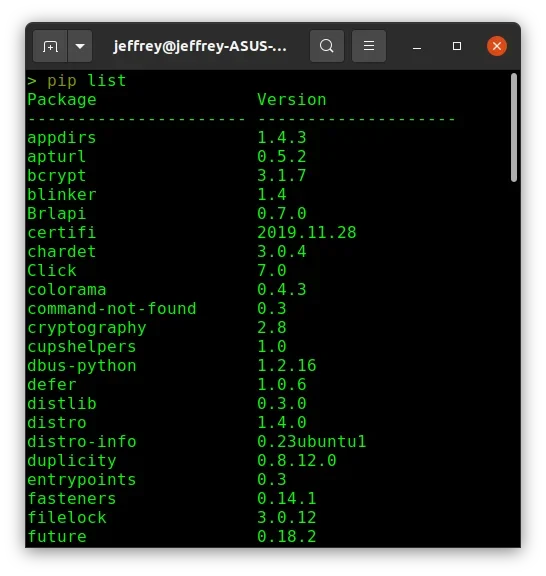546x576 pixels.
Task: Select the 'distro-info' package name
Action: click(x=82, y=442)
